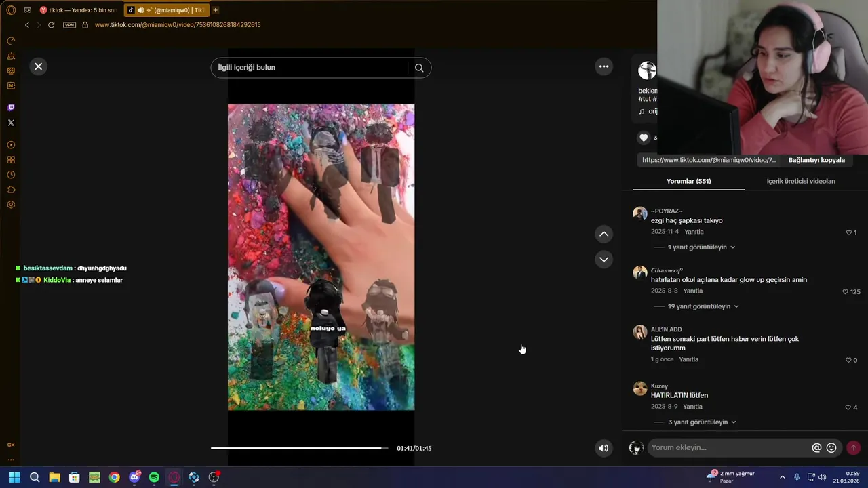Click the GX label at sidebar bottom
Screen dimensions: 868x488
coord(11,445)
